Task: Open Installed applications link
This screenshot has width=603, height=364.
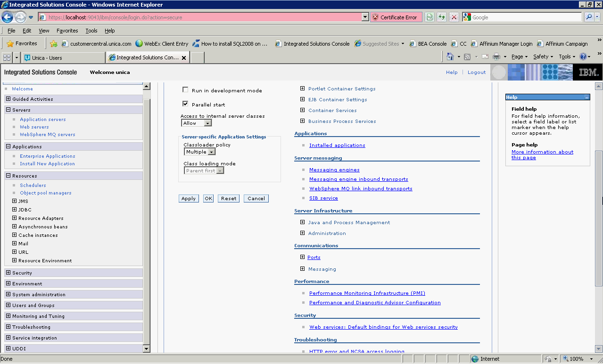Action: click(337, 146)
